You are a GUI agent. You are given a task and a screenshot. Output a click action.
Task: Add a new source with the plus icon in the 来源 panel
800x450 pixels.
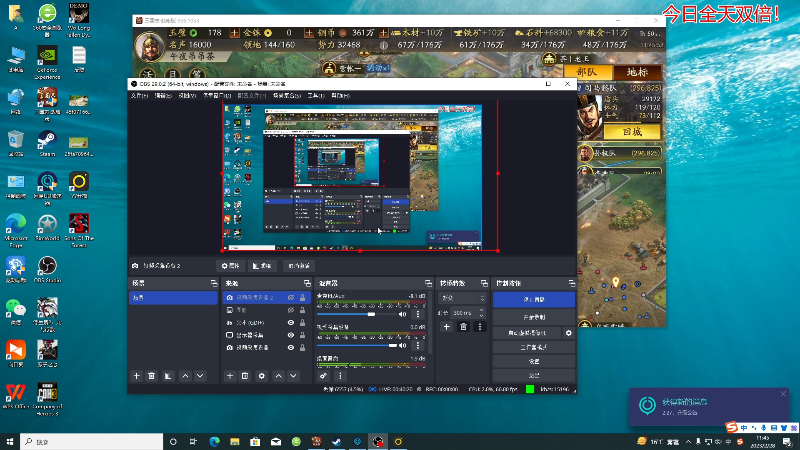(x=230, y=376)
